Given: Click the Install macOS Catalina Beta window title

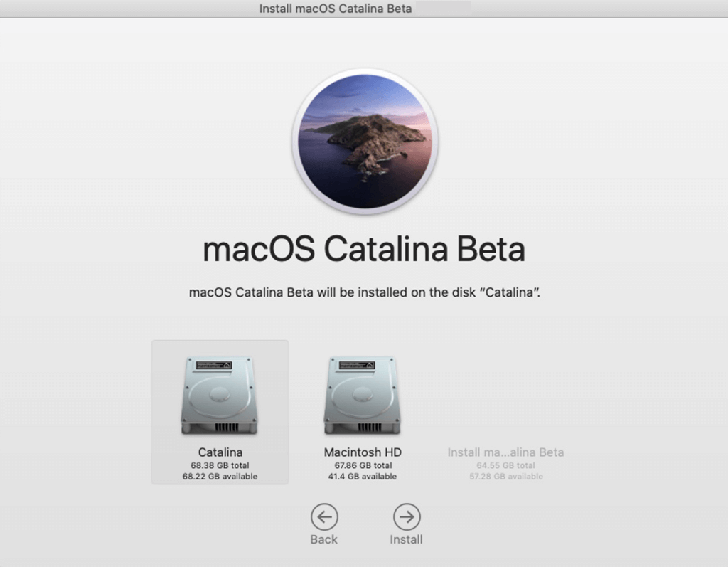Looking at the screenshot, I should [336, 9].
